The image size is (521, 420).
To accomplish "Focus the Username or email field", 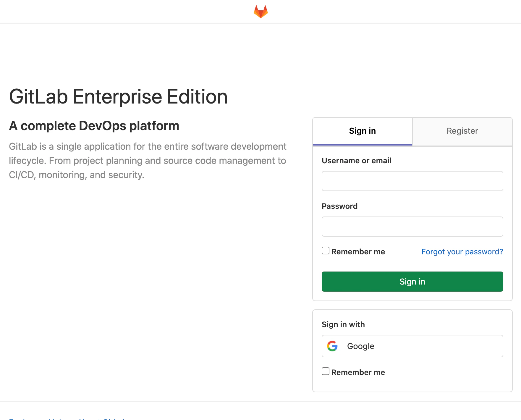I will click(x=412, y=181).
